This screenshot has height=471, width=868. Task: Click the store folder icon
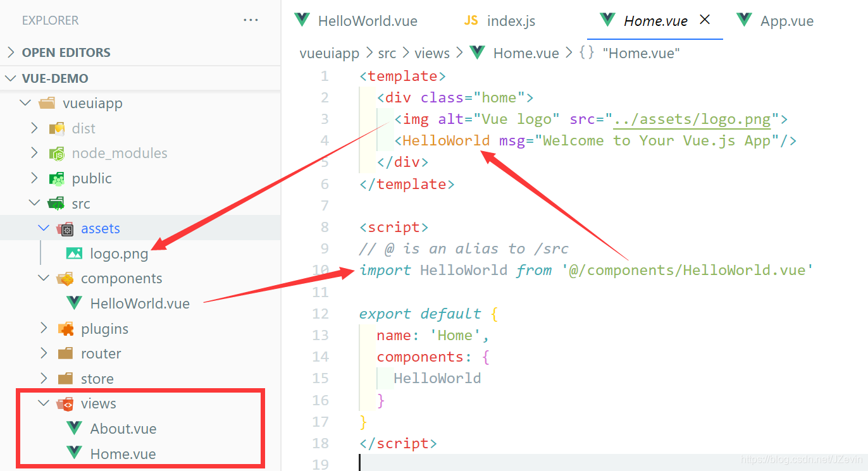[66, 379]
